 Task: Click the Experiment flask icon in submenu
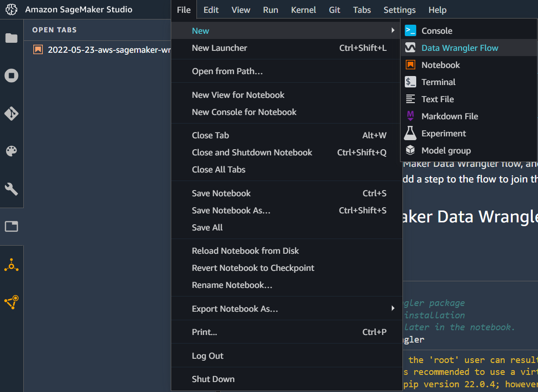411,134
